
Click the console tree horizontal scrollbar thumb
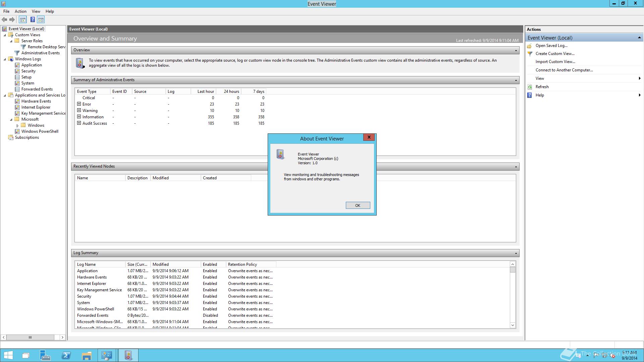[x=30, y=338]
